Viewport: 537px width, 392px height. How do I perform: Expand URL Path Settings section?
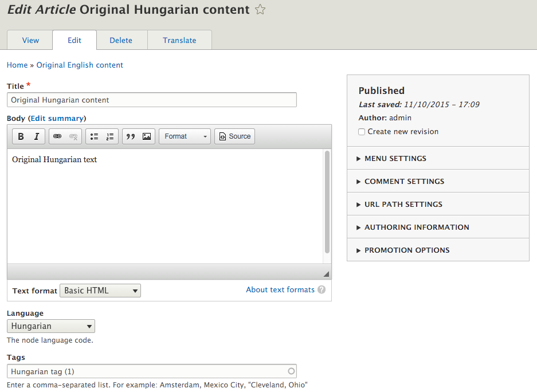tap(438, 204)
